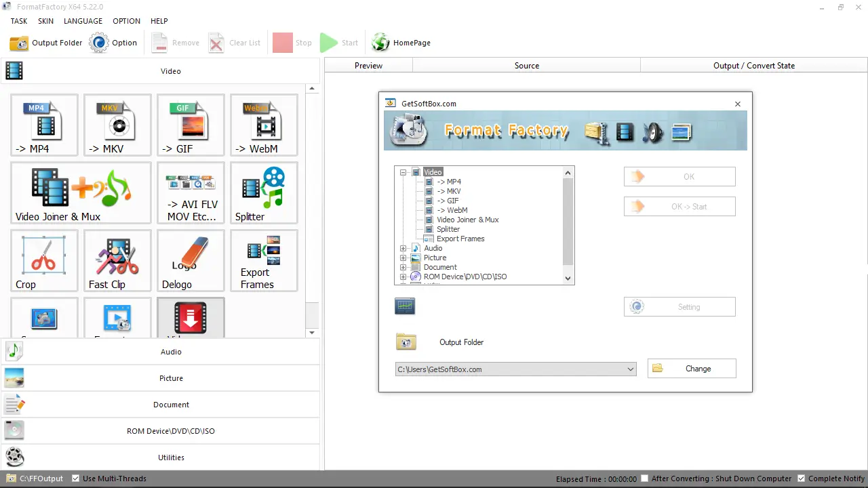Click the Source column header
Image resolution: width=868 pixels, height=488 pixels.
pos(527,66)
